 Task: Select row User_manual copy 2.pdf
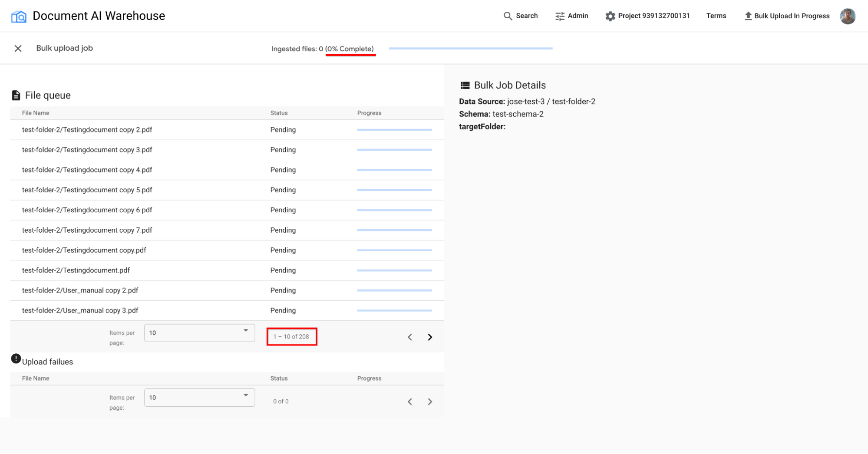pyautogui.click(x=227, y=290)
